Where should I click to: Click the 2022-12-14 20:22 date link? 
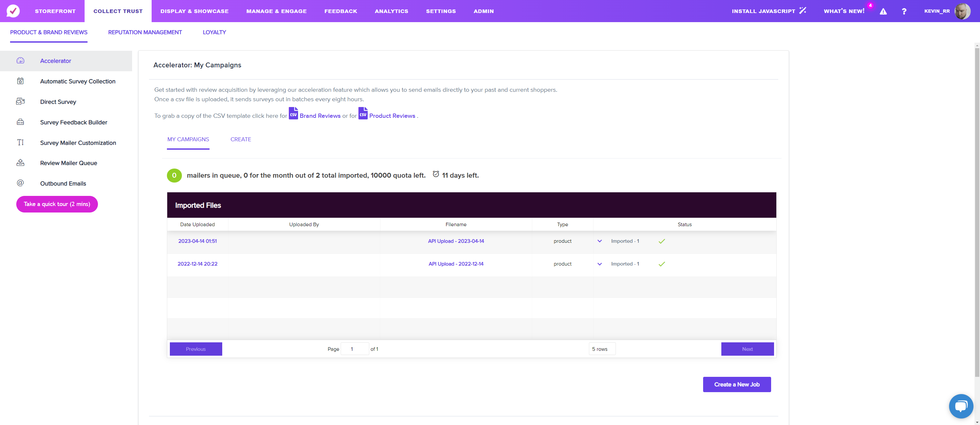coord(197,264)
